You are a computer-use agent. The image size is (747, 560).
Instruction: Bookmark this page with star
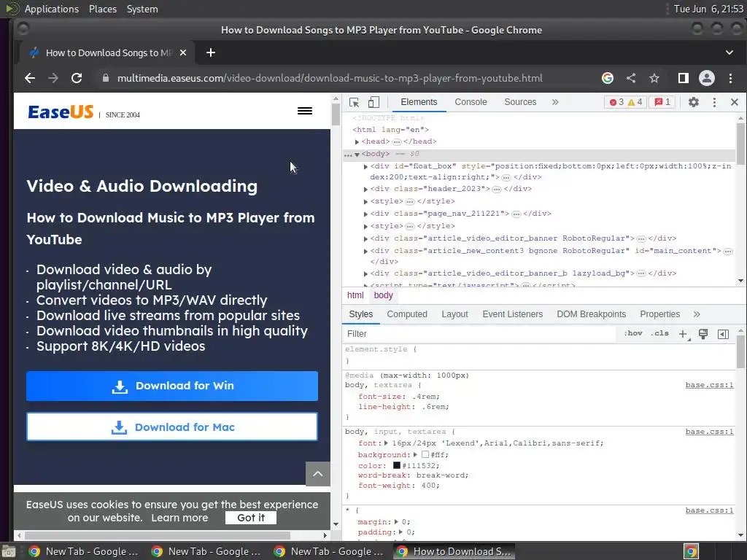(x=654, y=78)
